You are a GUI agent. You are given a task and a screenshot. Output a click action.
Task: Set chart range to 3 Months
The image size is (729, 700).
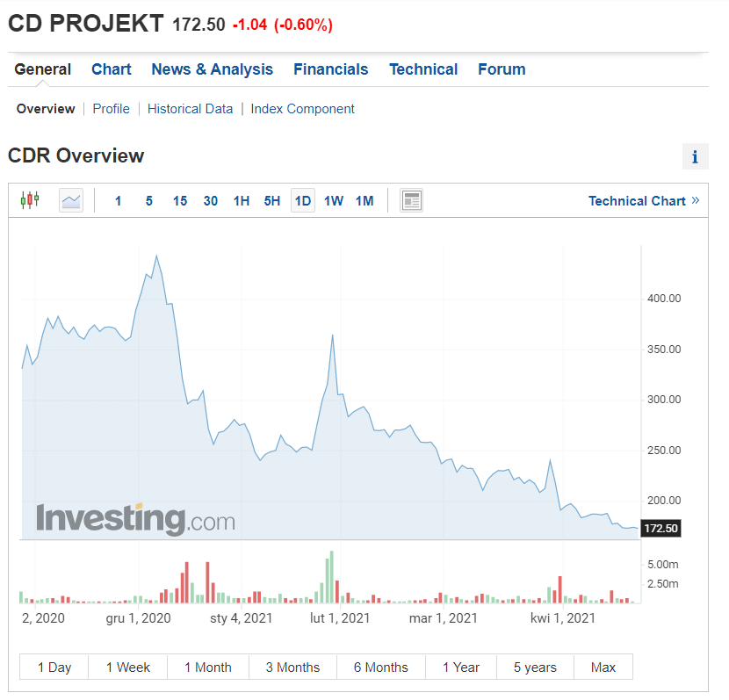tap(292, 667)
